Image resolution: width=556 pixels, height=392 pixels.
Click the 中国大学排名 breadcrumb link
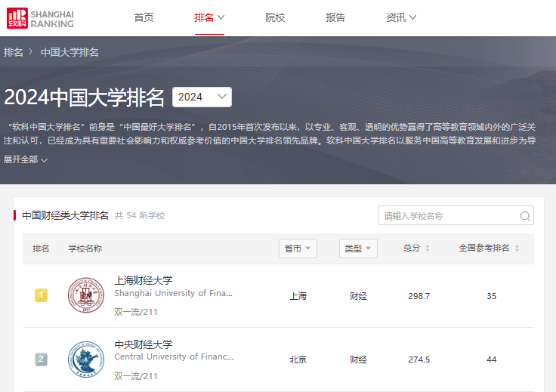(69, 52)
